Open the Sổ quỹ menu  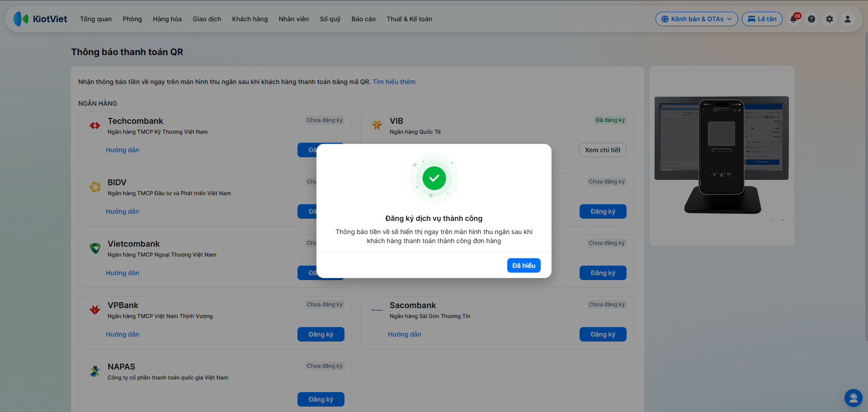330,19
